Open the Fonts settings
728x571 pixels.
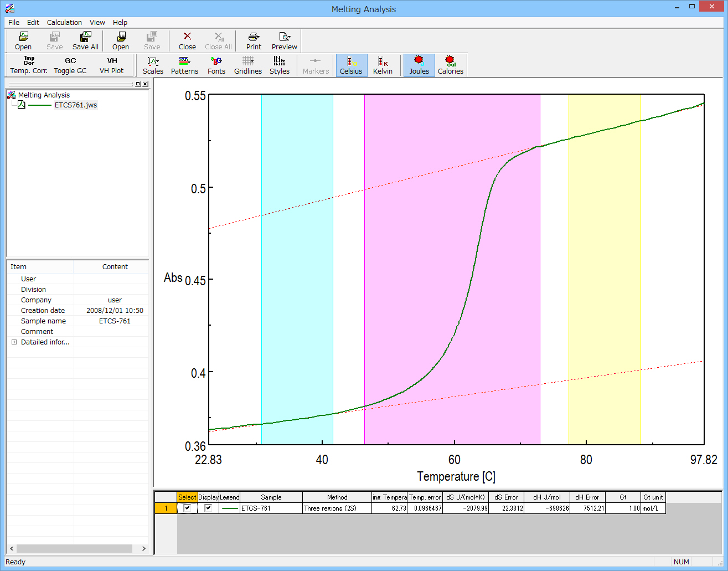[216, 65]
